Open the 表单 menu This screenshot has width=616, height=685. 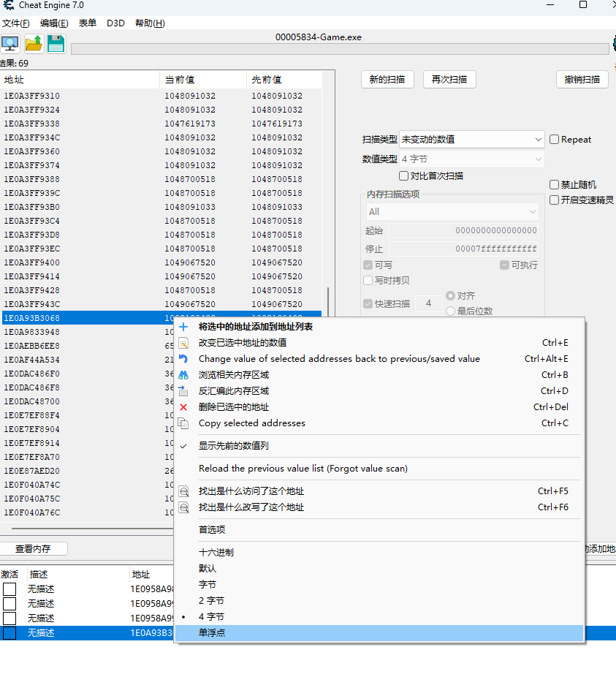(x=87, y=23)
